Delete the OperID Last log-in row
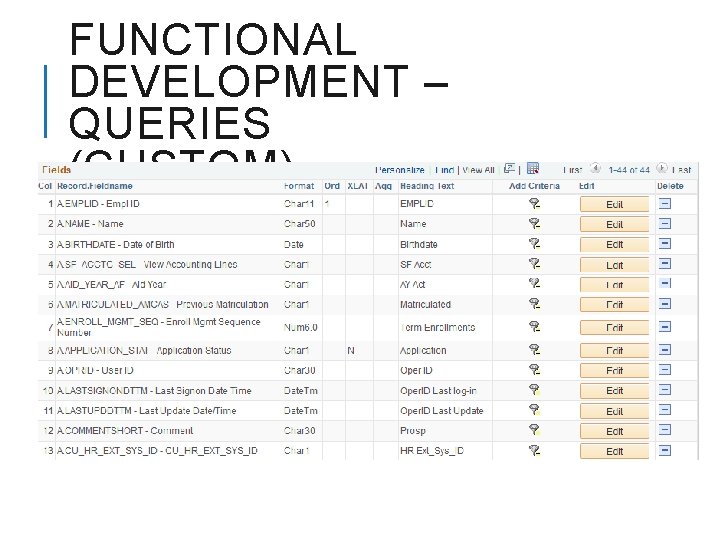This screenshot has height=540, width=720. 665,390
